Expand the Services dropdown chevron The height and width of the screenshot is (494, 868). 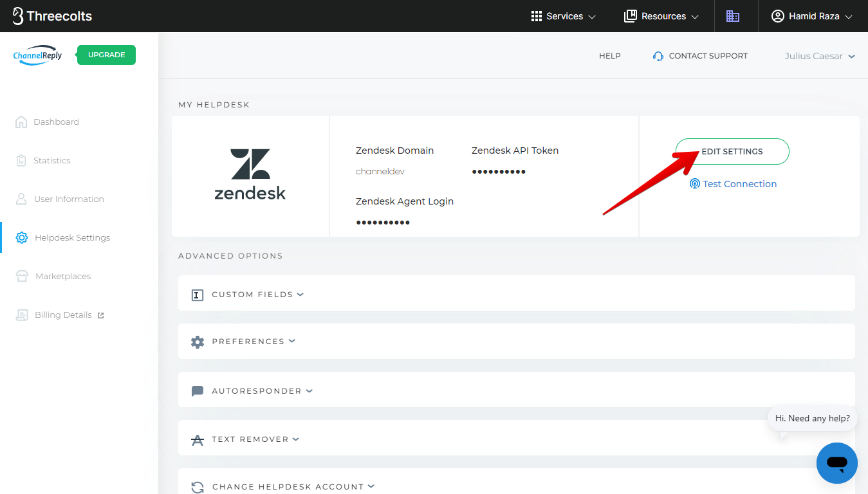click(592, 17)
